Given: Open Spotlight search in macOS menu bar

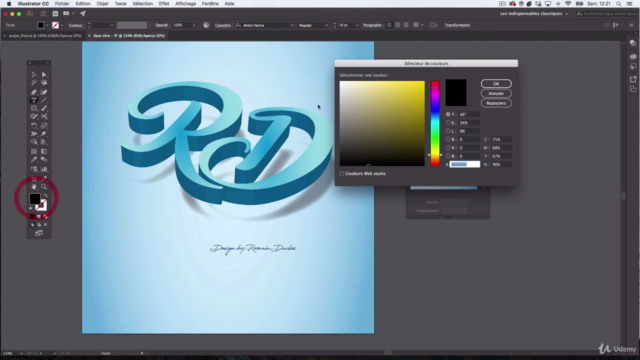Looking at the screenshot, I should pyautogui.click(x=619, y=4).
